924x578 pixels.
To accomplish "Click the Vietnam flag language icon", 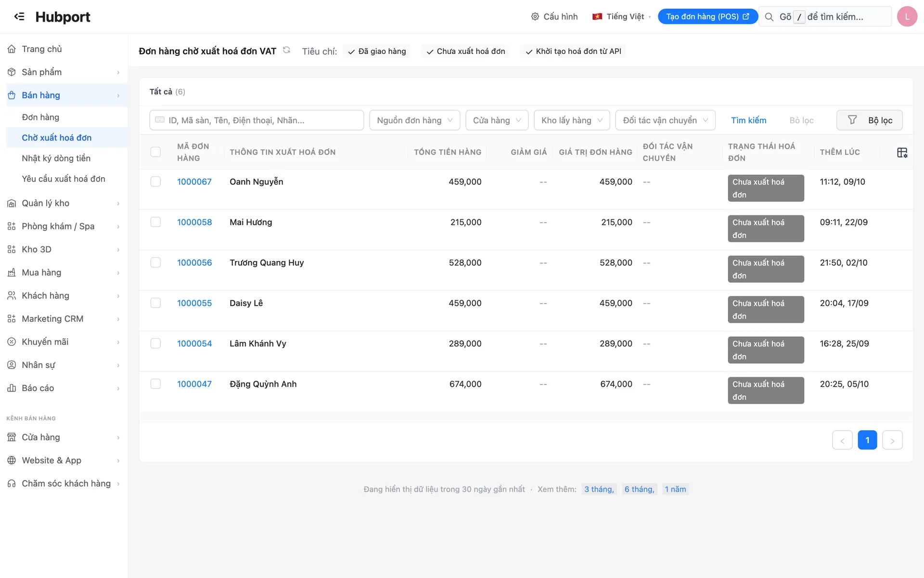I will [x=597, y=16].
